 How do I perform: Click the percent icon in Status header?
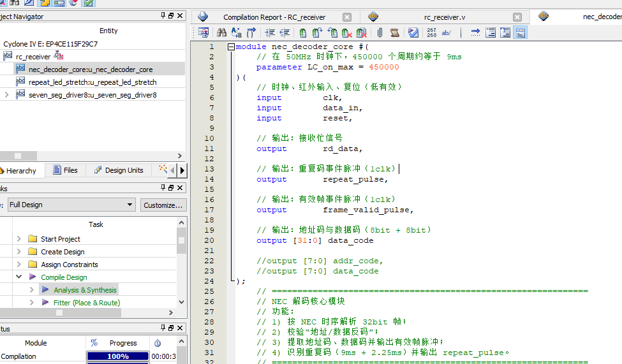pyautogui.click(x=94, y=342)
